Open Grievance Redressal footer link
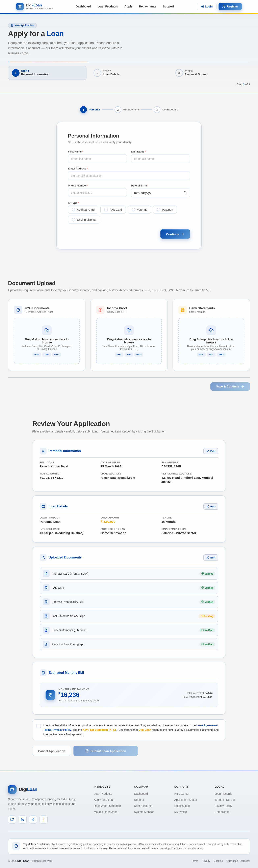The width and height of the screenshot is (258, 868). pos(238,861)
